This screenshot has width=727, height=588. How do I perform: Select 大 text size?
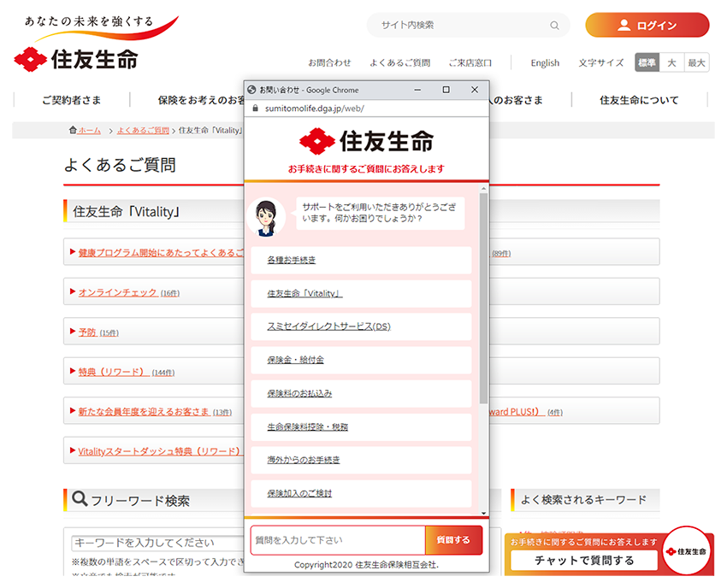671,62
